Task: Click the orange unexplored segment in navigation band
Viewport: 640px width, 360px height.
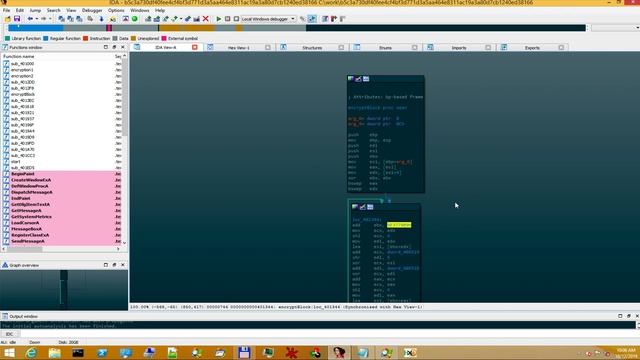Action: 187,28
